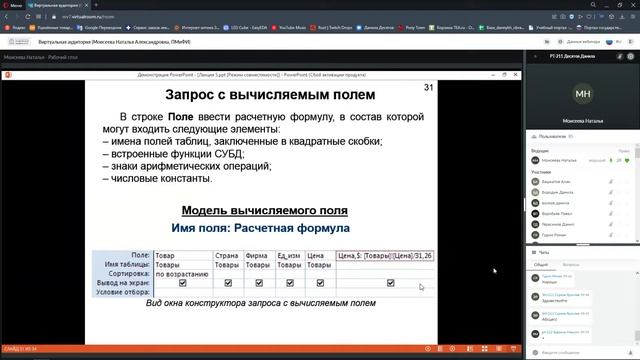Switch to the Общий chat tab
This screenshot has height=360, width=640.
pos(541,264)
